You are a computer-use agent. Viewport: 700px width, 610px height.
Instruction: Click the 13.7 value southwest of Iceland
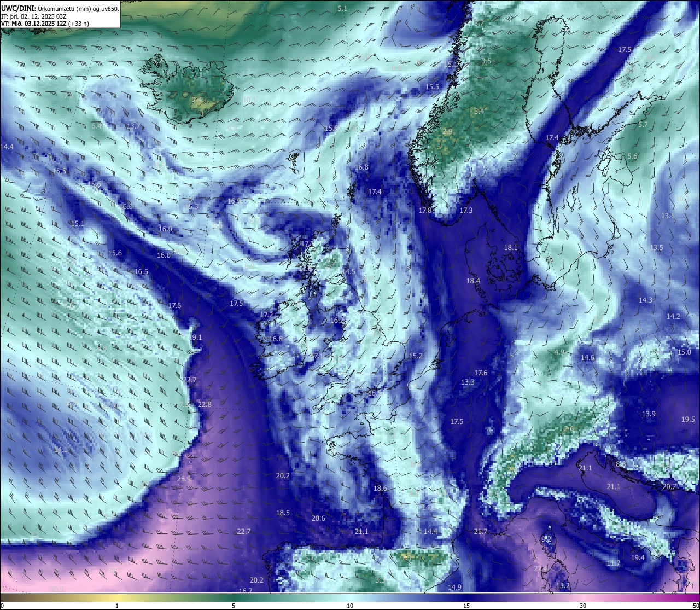tap(133, 126)
